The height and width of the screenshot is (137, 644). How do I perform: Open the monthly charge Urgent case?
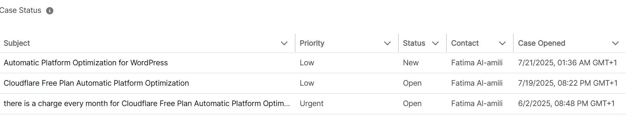click(x=147, y=104)
